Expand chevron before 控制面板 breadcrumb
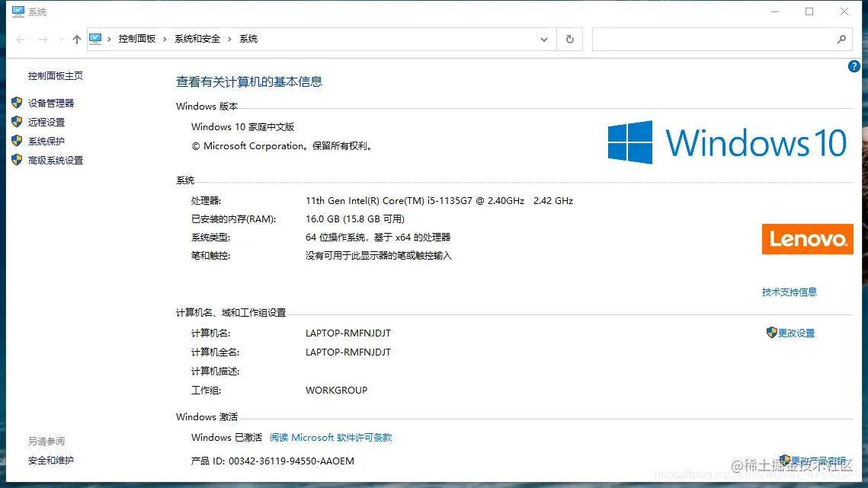 coord(110,40)
